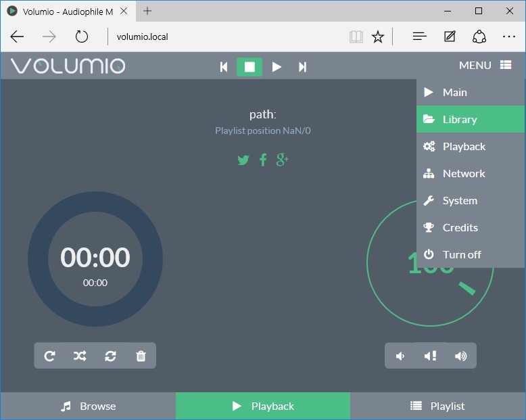Select the Volumio - Audiophile browser tab
The height and width of the screenshot is (420, 526).
point(68,11)
